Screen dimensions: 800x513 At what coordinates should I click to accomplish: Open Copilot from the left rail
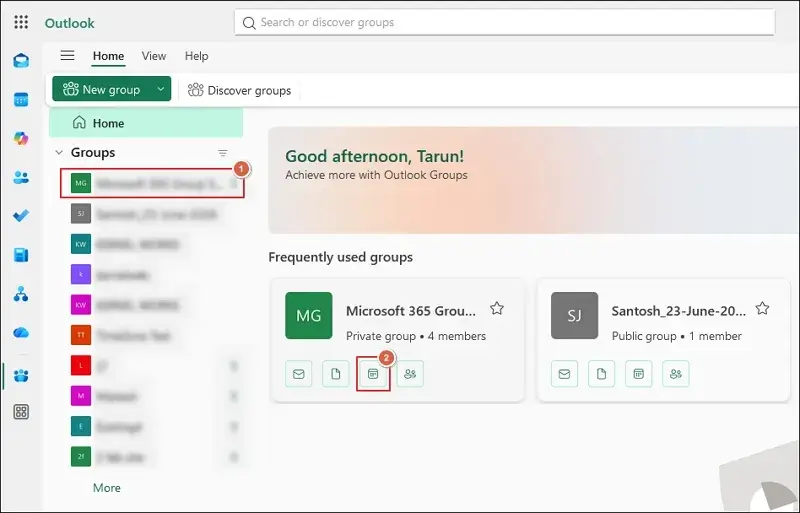click(x=21, y=138)
